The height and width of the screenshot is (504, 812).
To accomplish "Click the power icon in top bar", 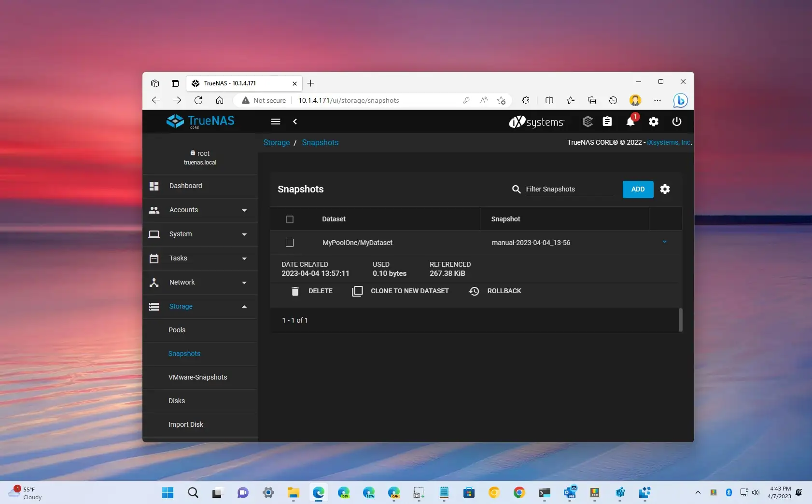I will pyautogui.click(x=677, y=122).
